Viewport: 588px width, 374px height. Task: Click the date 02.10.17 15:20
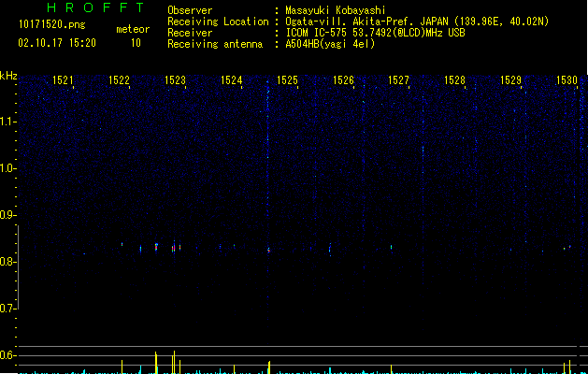pos(57,43)
